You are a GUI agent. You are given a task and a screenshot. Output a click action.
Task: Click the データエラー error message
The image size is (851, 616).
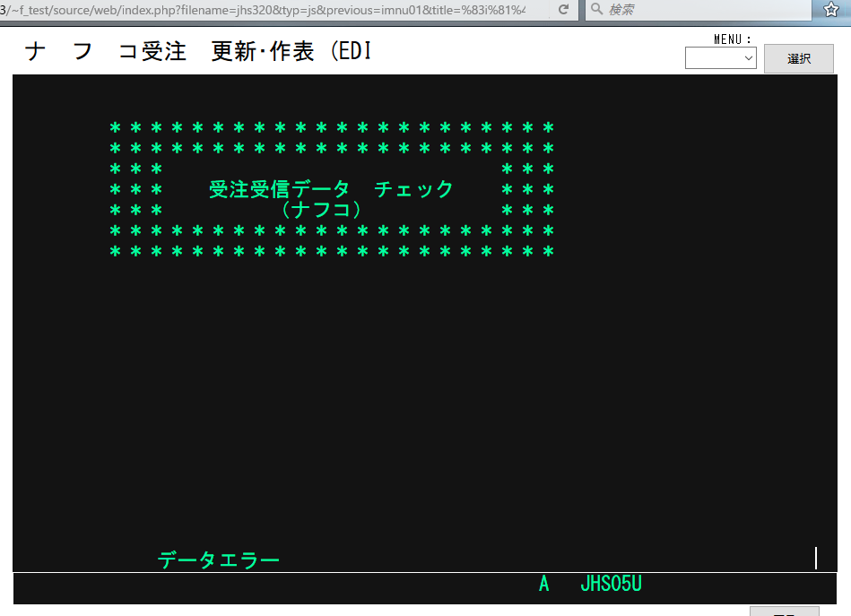point(219,560)
